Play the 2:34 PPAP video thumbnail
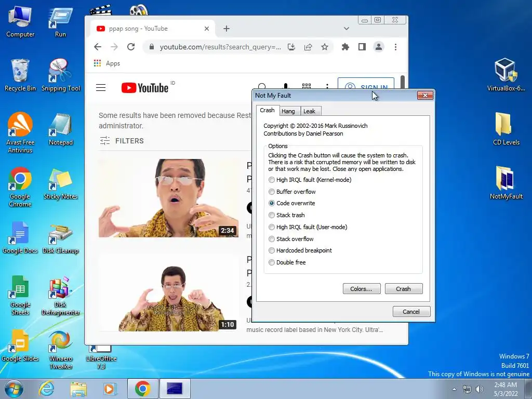 click(x=169, y=198)
